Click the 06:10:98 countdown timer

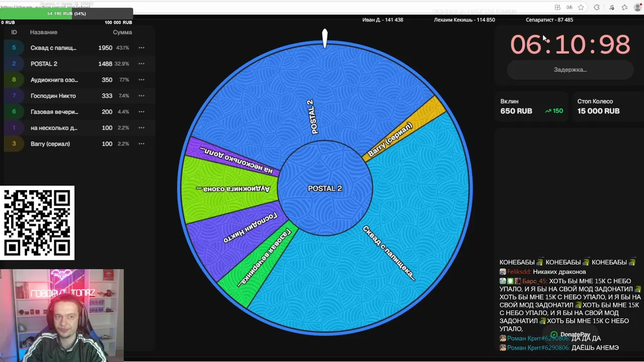point(570,45)
